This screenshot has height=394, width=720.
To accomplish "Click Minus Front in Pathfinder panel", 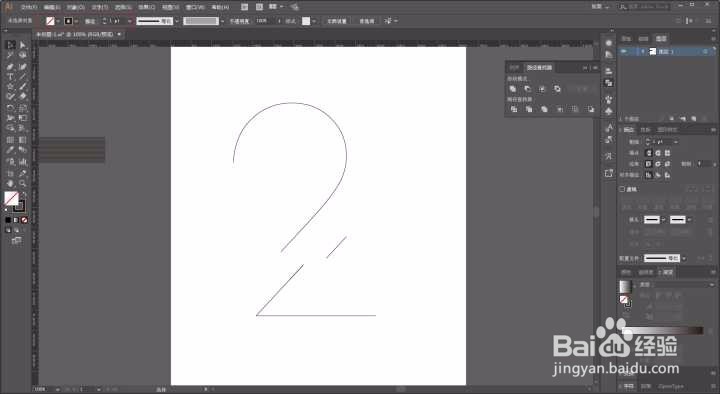I will [x=528, y=89].
